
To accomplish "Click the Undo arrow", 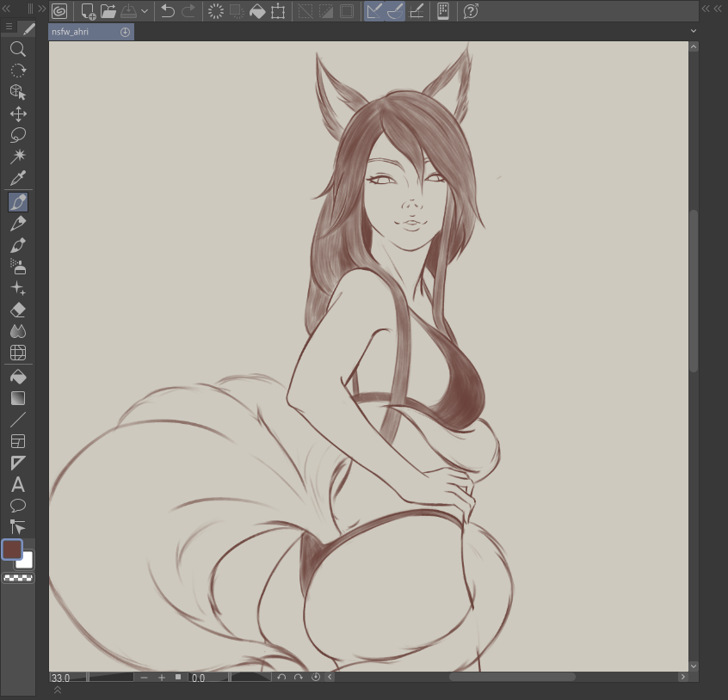I will coord(168,11).
